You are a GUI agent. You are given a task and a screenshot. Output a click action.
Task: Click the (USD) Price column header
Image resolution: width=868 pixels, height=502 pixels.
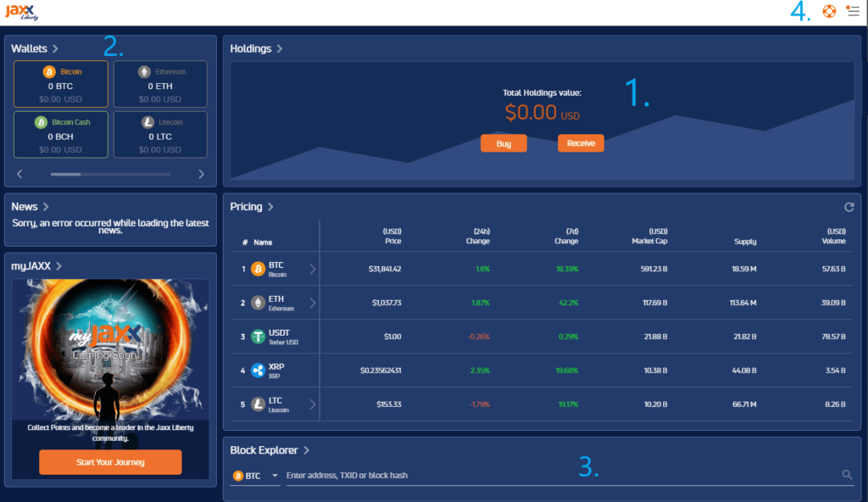pyautogui.click(x=392, y=236)
